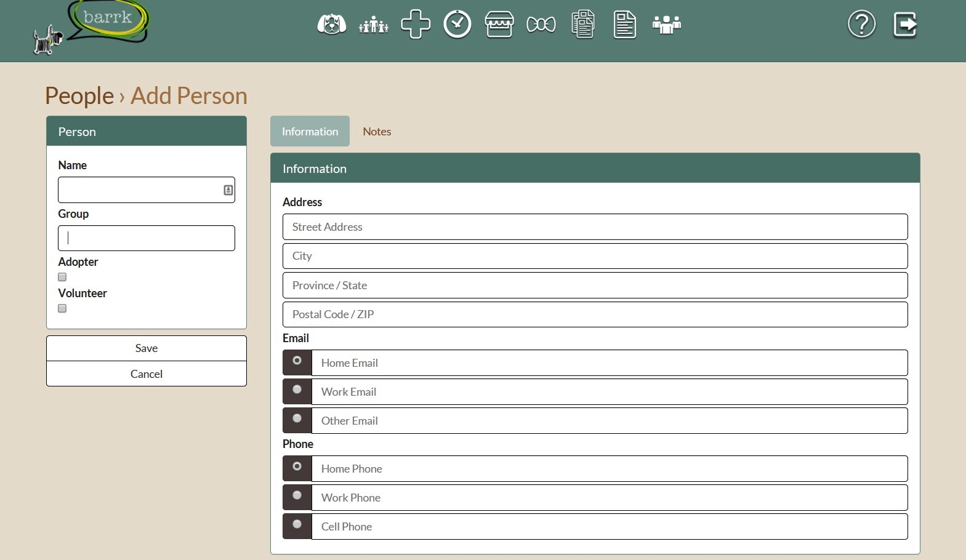Click the Province / State field
Image resolution: width=966 pixels, height=560 pixels.
click(595, 286)
